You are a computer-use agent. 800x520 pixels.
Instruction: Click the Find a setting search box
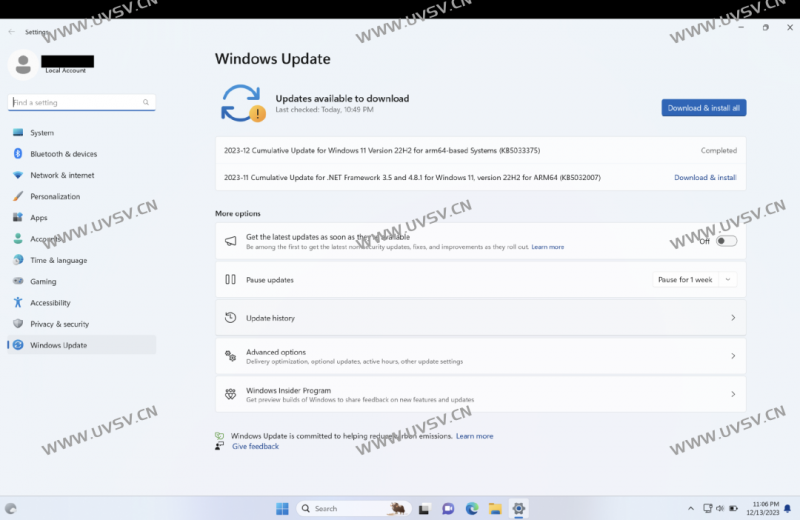point(82,102)
